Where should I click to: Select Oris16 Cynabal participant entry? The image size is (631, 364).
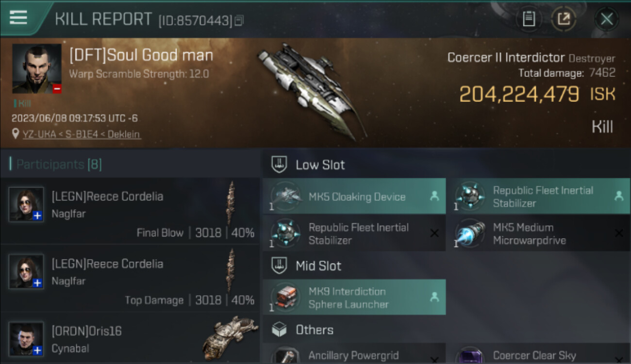pos(130,338)
